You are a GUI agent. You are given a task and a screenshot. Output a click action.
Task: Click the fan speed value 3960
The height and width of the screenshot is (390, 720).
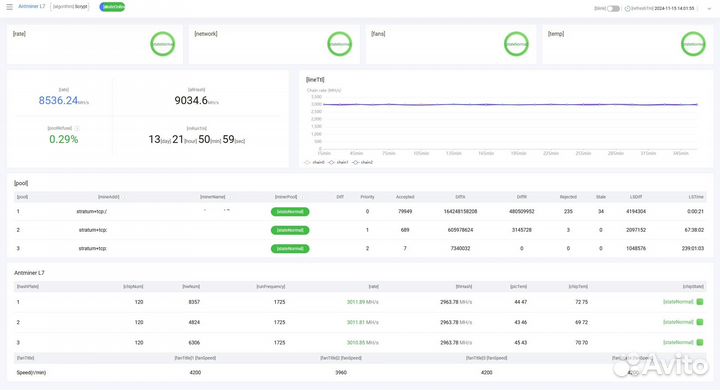click(341, 373)
